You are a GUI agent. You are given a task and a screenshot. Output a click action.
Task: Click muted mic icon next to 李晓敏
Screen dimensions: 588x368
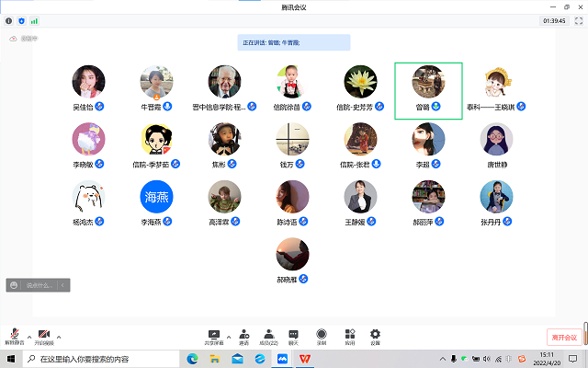pyautogui.click(x=99, y=164)
